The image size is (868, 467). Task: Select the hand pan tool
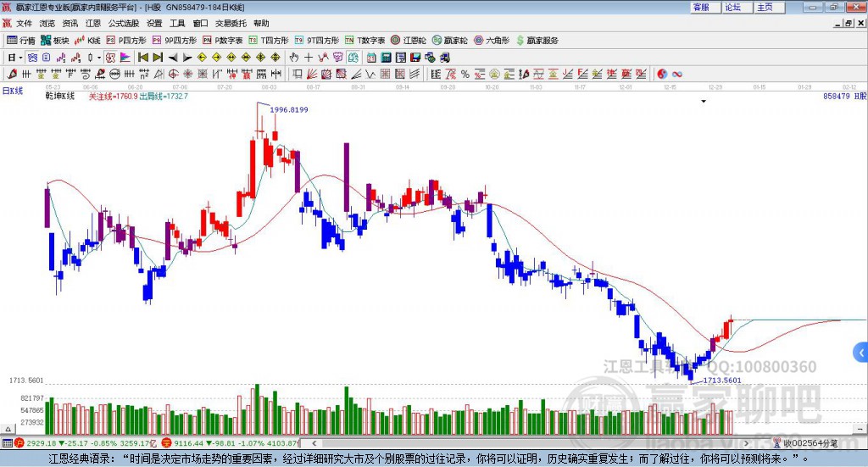coord(294,58)
